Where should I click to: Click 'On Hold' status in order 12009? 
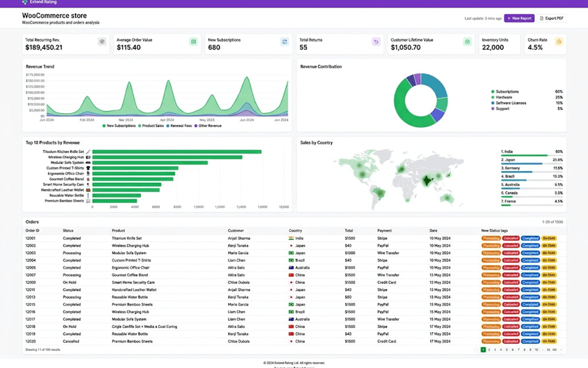pyautogui.click(x=69, y=282)
